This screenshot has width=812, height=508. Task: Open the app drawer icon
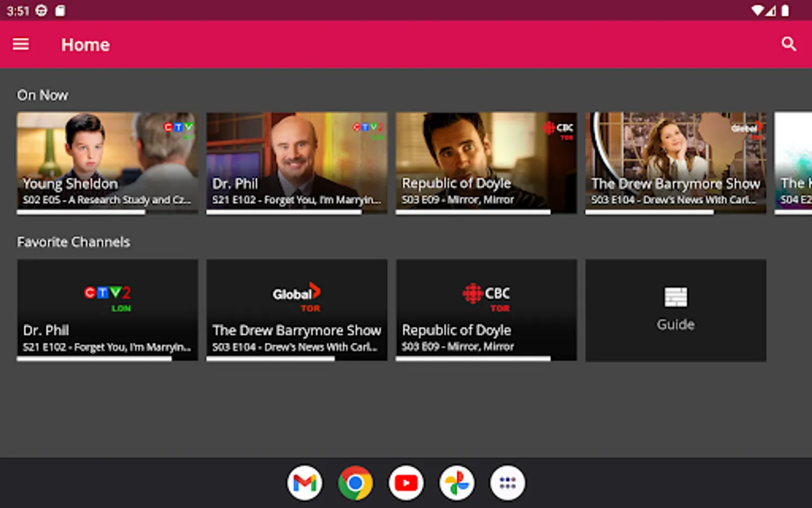(507, 483)
